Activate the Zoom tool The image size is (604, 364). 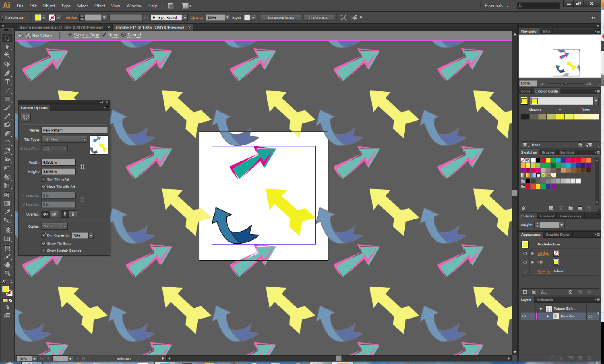(7, 274)
